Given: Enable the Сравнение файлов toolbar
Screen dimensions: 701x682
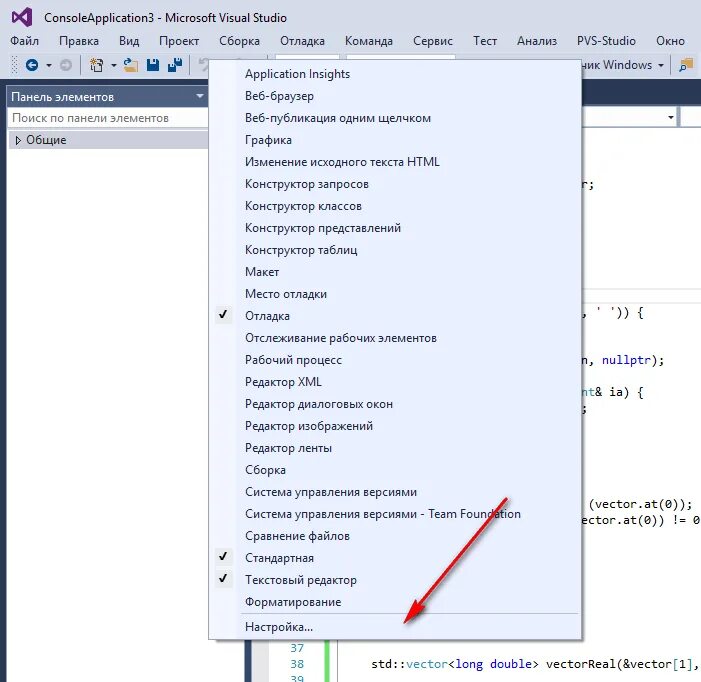Looking at the screenshot, I should [x=396, y=536].
